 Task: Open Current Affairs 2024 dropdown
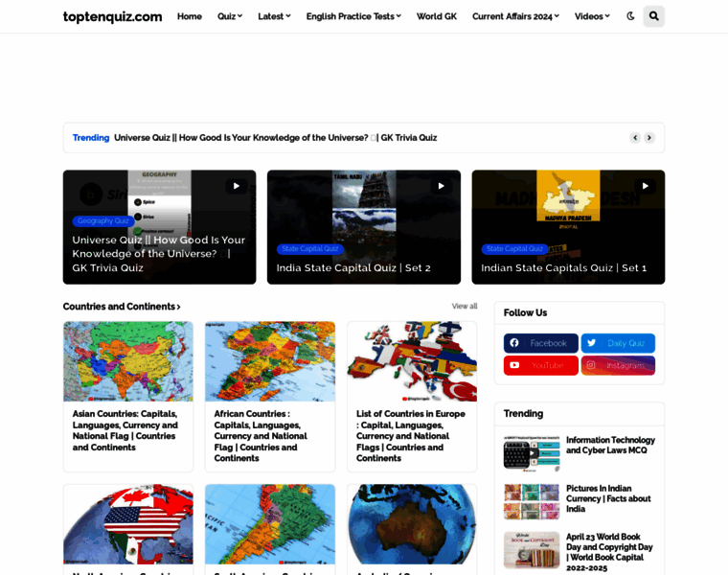point(515,16)
